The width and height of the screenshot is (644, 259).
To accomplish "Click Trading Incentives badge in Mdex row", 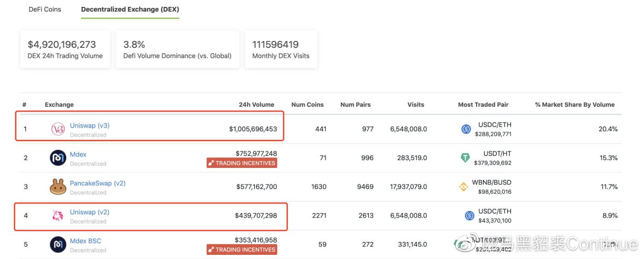I will point(242,163).
